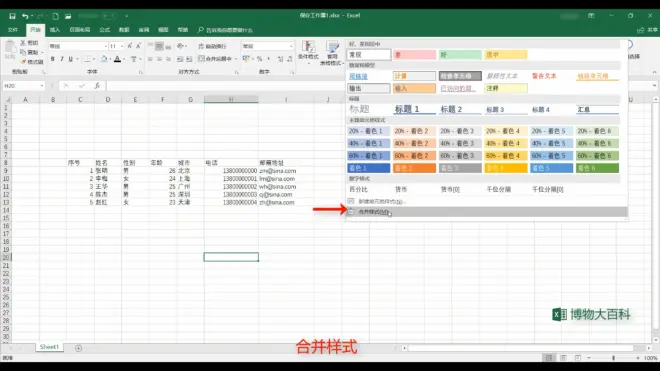Viewport: 660px width, 371px height.
Task: Open the number format dropdown (常规)
Action: tap(291, 46)
